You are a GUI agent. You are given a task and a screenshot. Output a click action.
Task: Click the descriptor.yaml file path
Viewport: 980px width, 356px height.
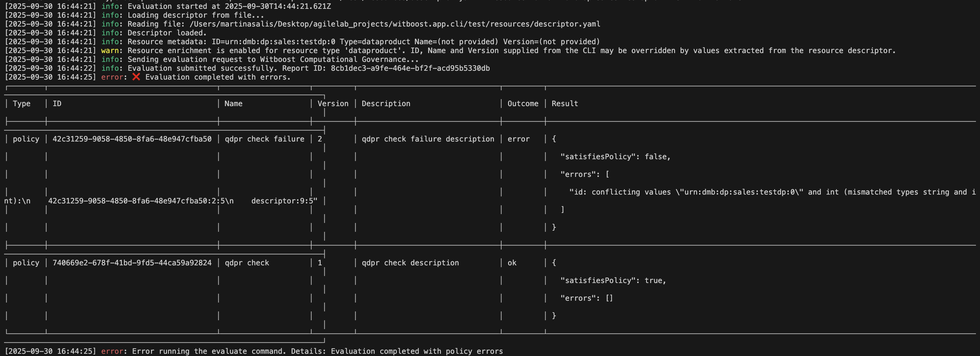[395, 24]
